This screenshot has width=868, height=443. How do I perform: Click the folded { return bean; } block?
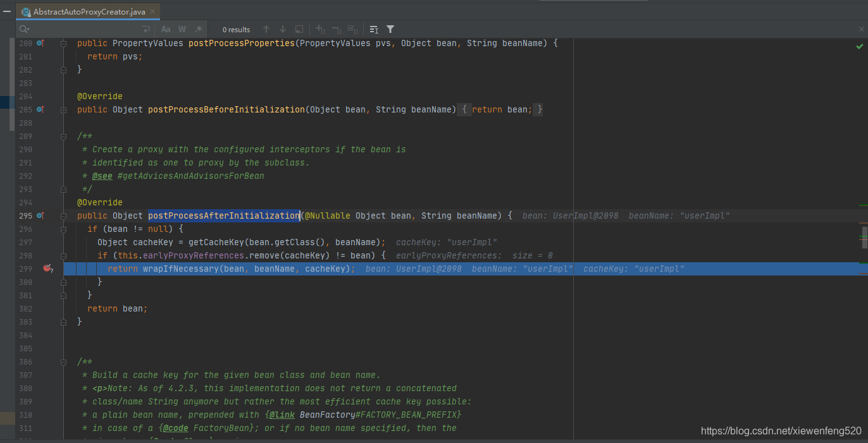(x=501, y=109)
